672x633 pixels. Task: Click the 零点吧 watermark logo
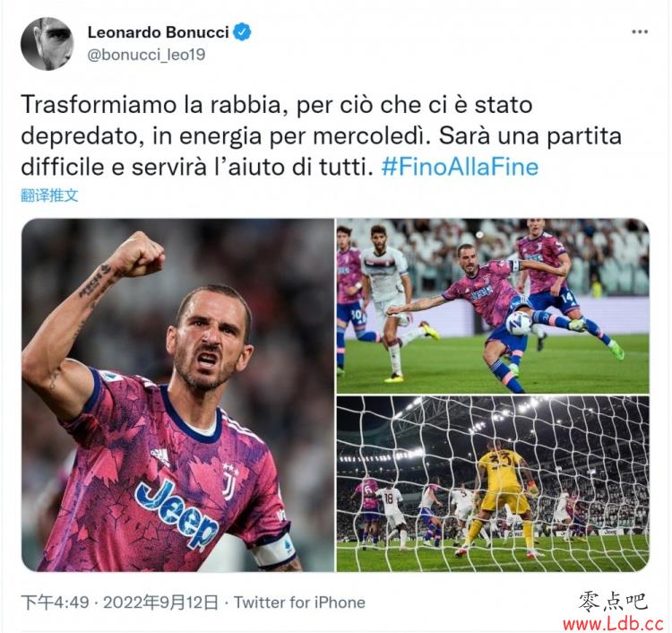click(613, 601)
